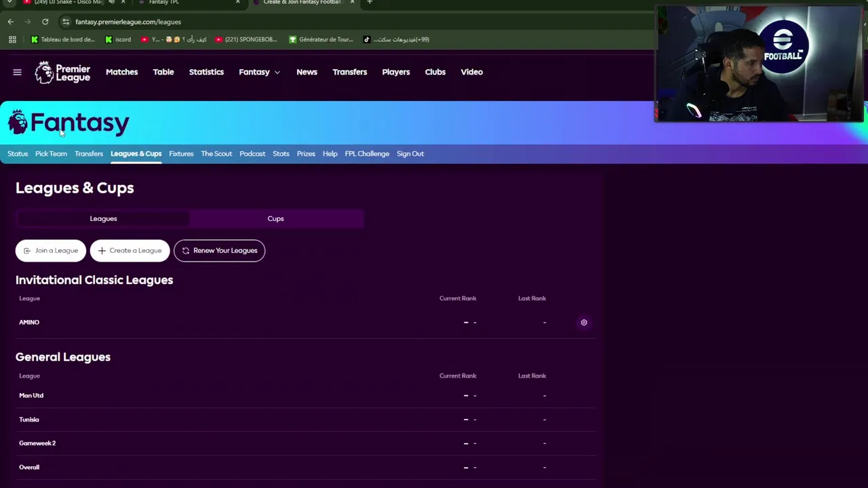Open the Podcast sub-tab
The width and height of the screenshot is (868, 488).
(252, 154)
